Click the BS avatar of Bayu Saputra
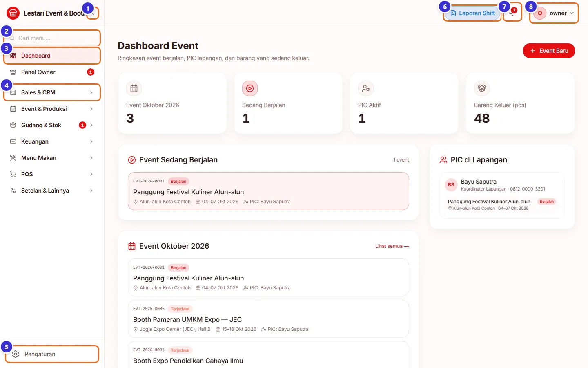The image size is (588, 368). click(x=451, y=185)
